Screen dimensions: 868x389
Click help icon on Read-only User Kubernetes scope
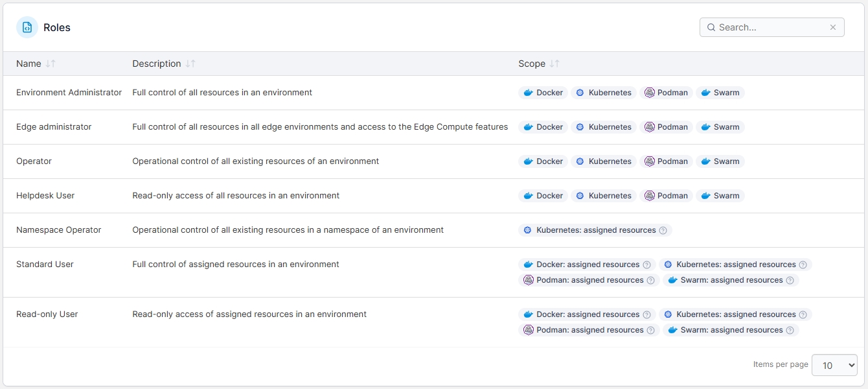803,314
